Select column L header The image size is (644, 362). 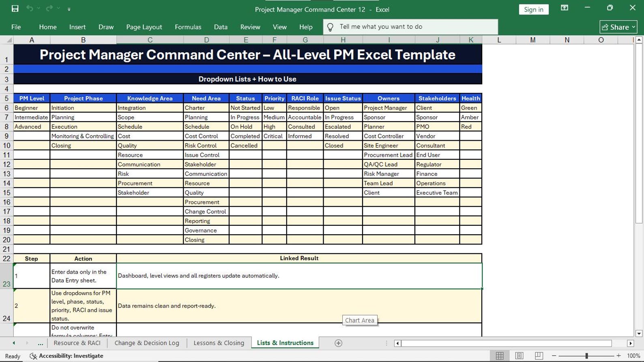[499, 40]
